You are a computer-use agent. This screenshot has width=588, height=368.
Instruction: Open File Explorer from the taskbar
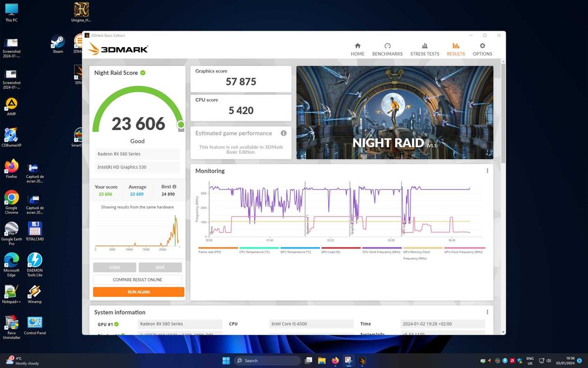[x=322, y=360]
